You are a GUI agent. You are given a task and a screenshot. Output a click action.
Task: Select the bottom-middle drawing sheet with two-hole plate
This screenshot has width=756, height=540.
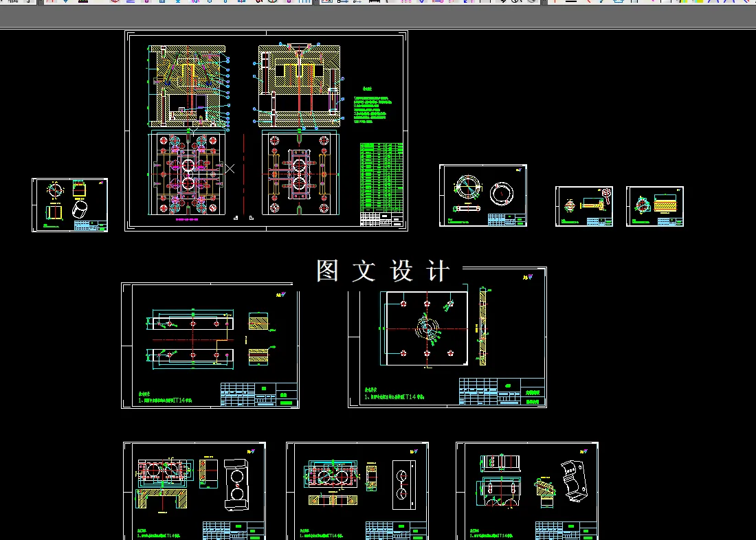pyautogui.click(x=357, y=491)
